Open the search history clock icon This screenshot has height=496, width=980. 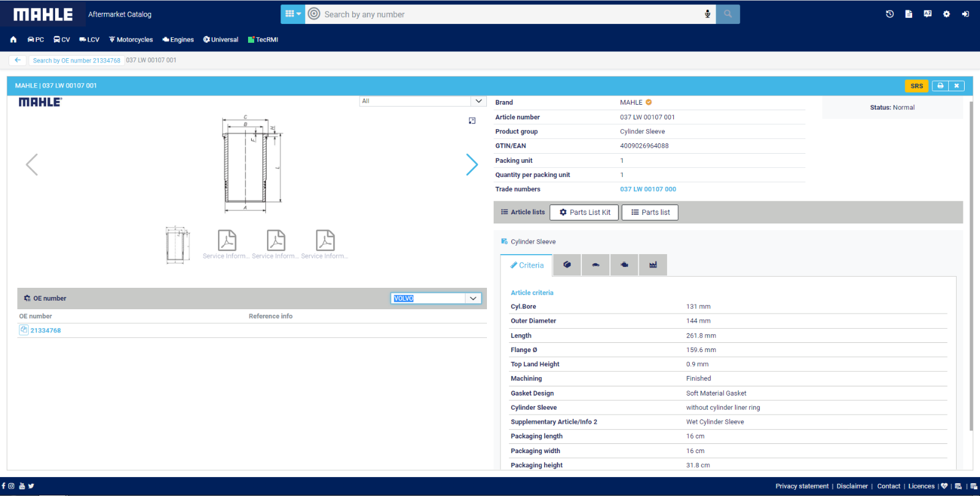[x=889, y=14]
